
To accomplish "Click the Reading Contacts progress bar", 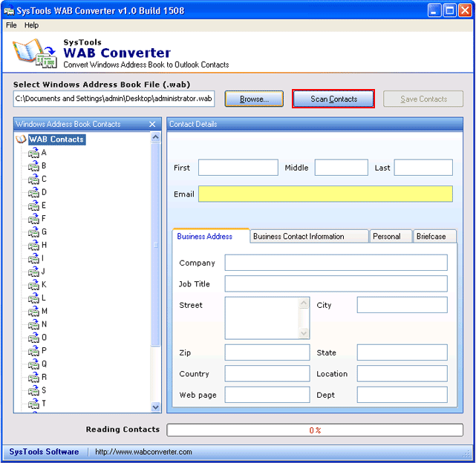I will pyautogui.click(x=315, y=430).
